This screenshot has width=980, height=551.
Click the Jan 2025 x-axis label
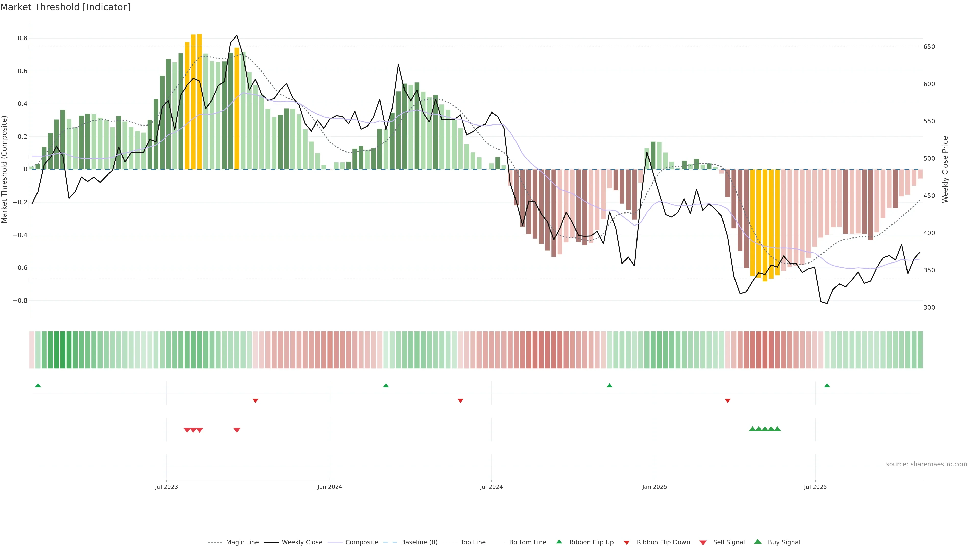(654, 487)
